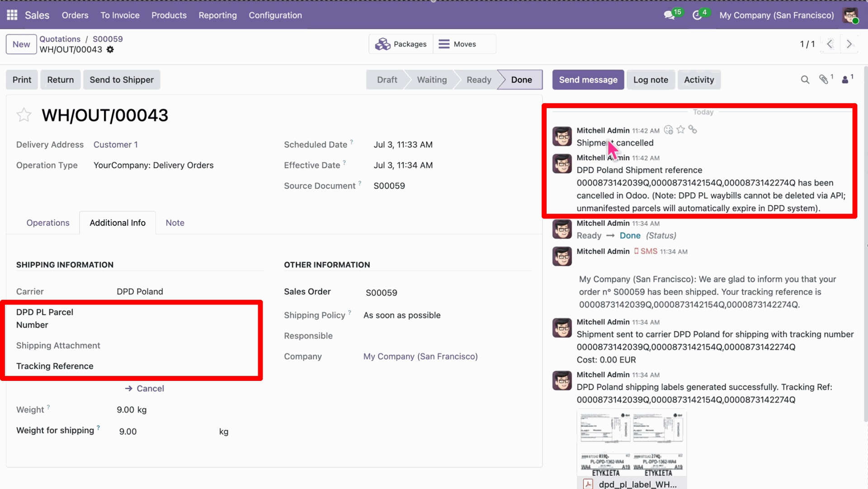Open help tooltip for Shipping Policy

(349, 312)
